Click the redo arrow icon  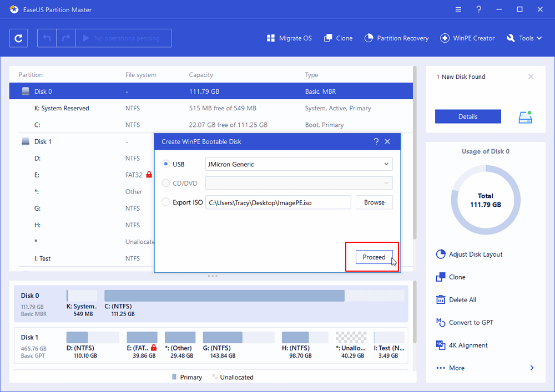coord(66,38)
